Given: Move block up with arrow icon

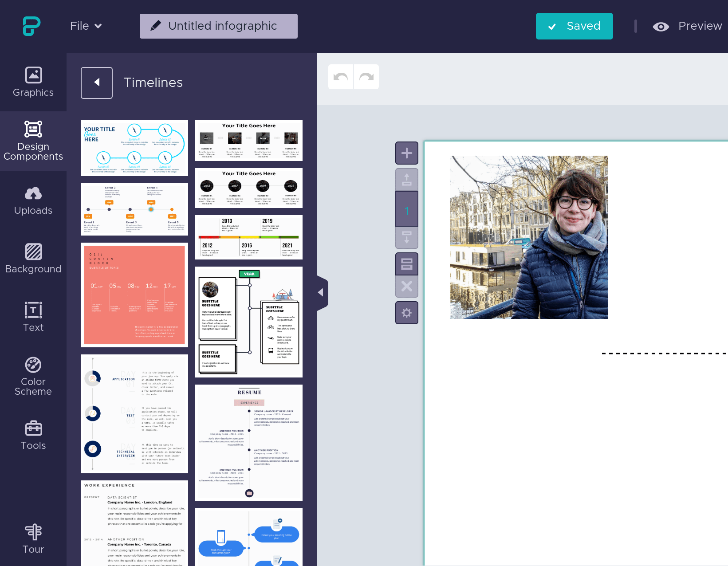Looking at the screenshot, I should pos(407,179).
